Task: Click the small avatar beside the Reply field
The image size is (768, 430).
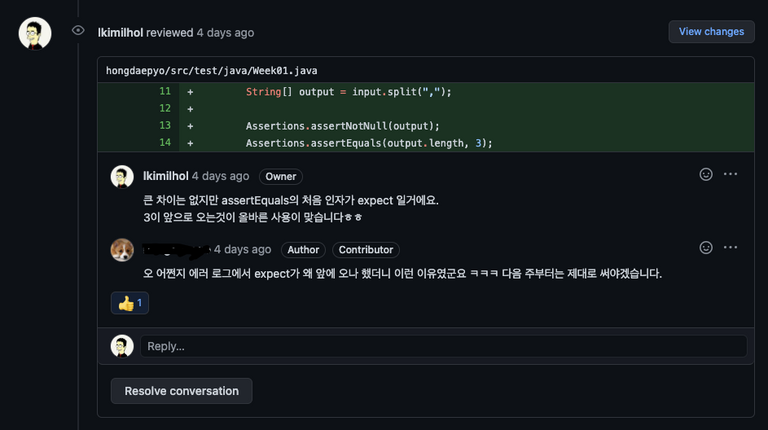Action: 122,346
